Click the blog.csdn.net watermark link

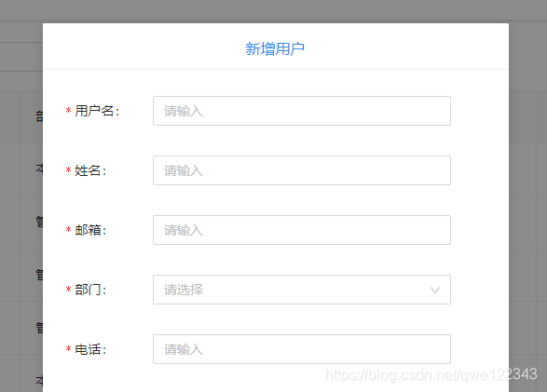pyautogui.click(x=431, y=375)
